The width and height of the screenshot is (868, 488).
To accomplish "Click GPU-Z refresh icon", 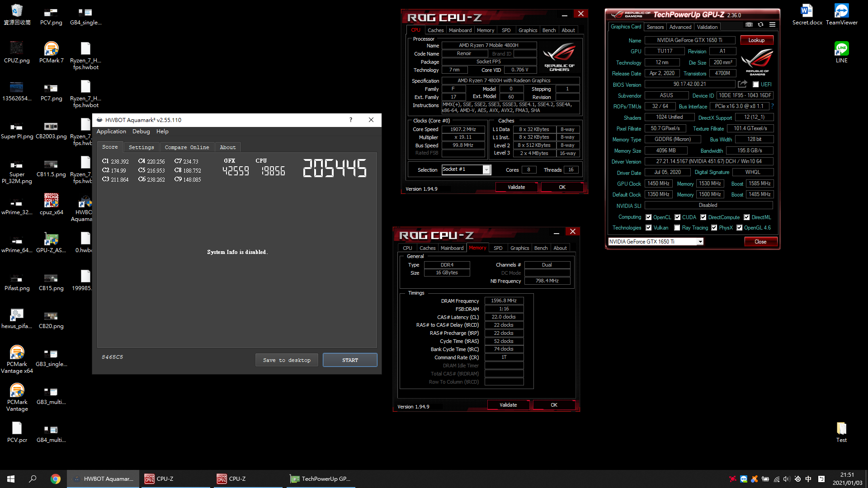I will [x=760, y=24].
